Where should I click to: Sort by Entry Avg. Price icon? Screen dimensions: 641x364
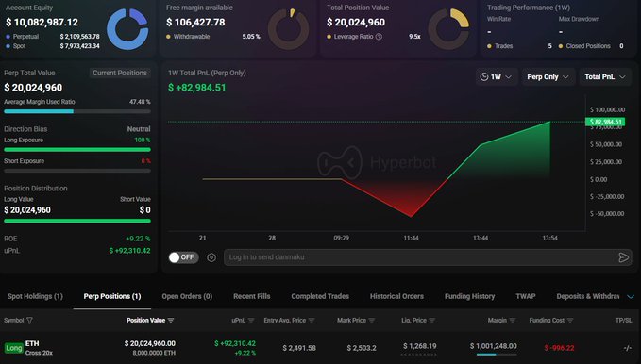312,321
